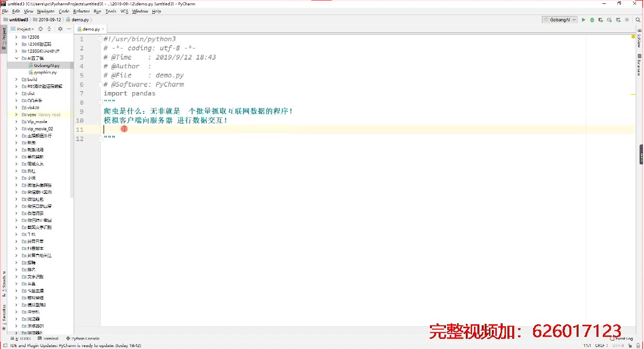Open the Tools menu
Viewport: 644px width, 349px height.
coord(110,11)
